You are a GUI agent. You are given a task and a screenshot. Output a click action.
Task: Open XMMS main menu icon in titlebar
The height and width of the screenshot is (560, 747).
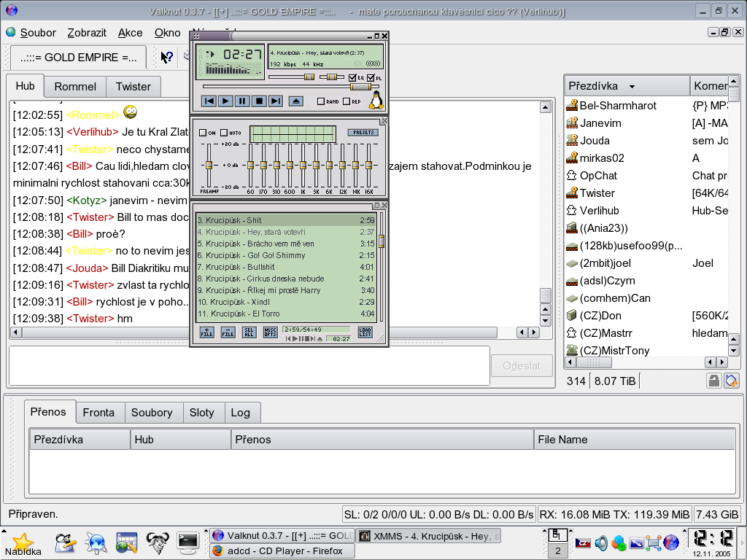(x=197, y=36)
